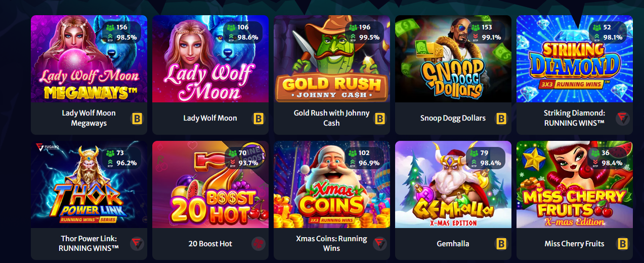
Task: Click the Striking Diamond: RUNNING WINS title
Action: click(x=574, y=118)
